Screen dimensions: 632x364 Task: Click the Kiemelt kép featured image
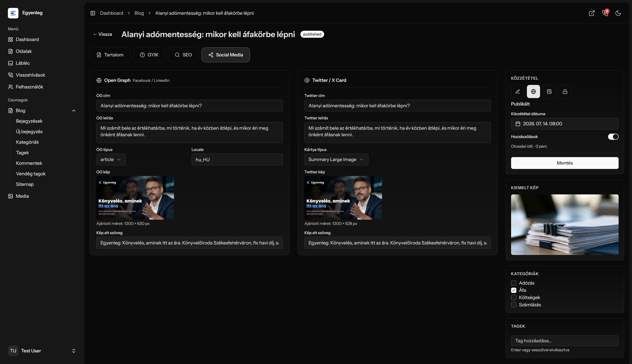pyautogui.click(x=564, y=225)
